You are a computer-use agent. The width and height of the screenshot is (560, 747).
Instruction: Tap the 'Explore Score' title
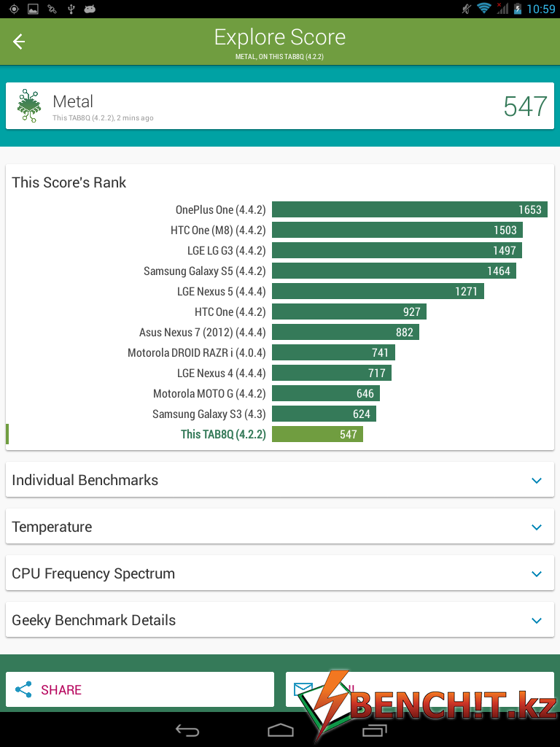tap(280, 37)
